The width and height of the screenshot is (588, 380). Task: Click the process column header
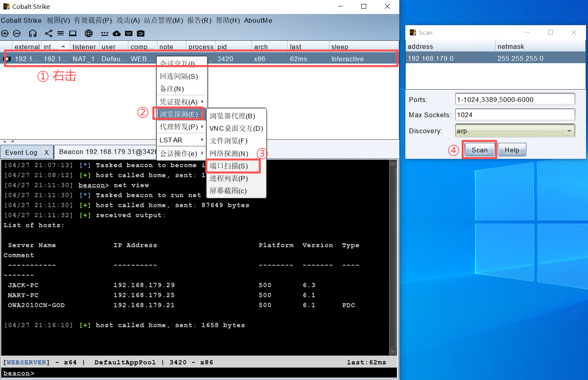[201, 47]
